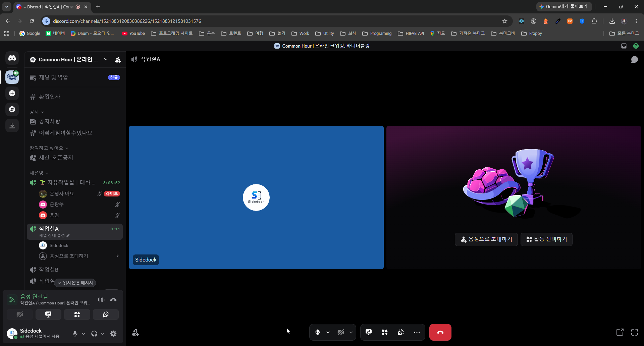Turn on camera in bottom call bar
Viewport: 644px width, 346px height.
341,332
